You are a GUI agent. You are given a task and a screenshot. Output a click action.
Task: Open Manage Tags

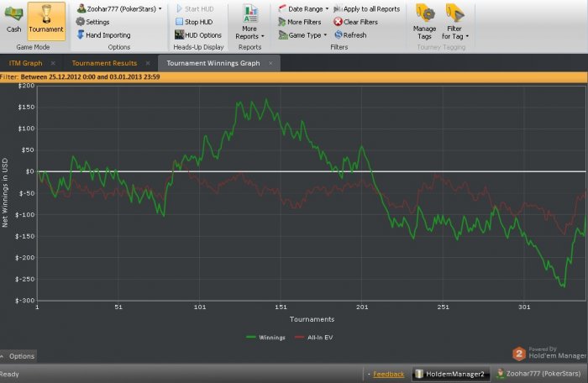[x=425, y=23]
